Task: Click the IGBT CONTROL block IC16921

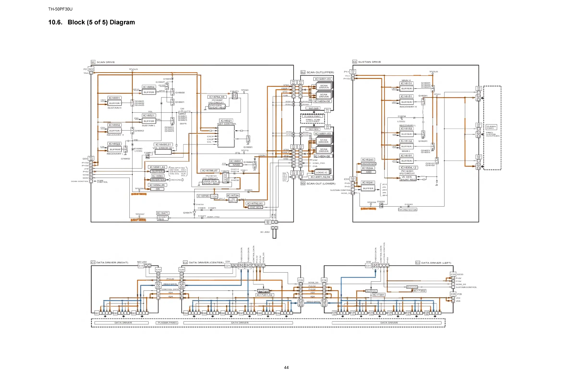Action: (226, 137)
